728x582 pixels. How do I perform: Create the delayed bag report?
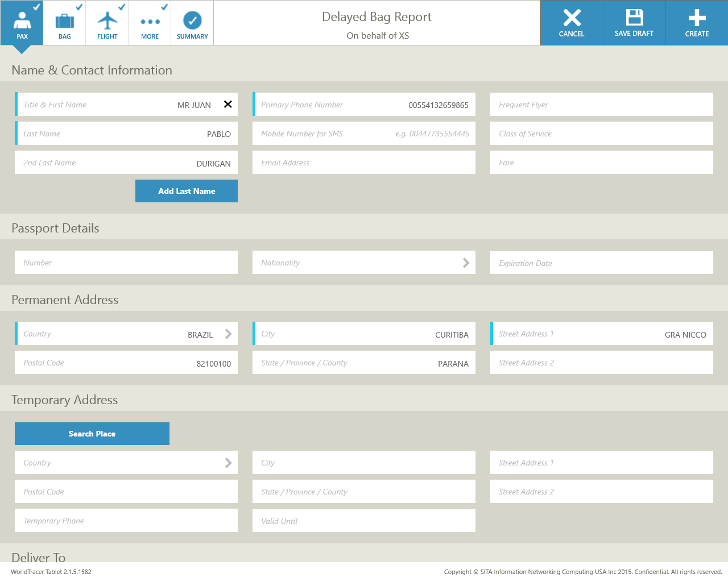pos(697,23)
